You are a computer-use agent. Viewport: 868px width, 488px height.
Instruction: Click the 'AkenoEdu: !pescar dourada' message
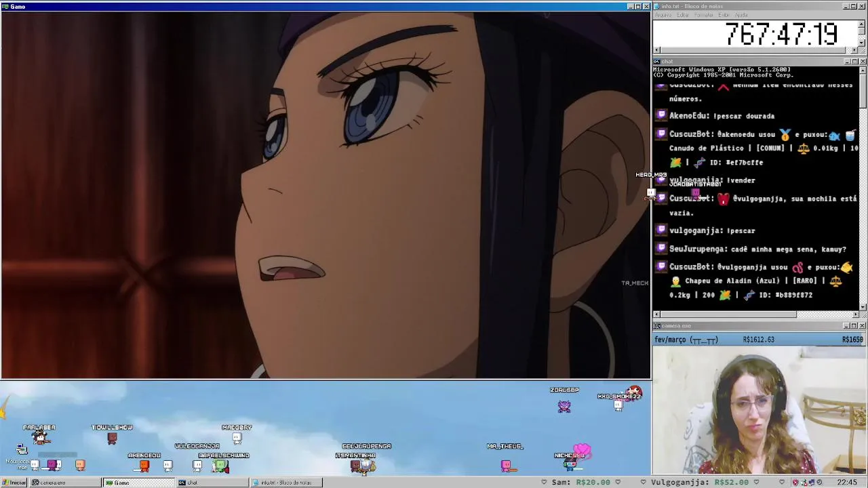722,116
